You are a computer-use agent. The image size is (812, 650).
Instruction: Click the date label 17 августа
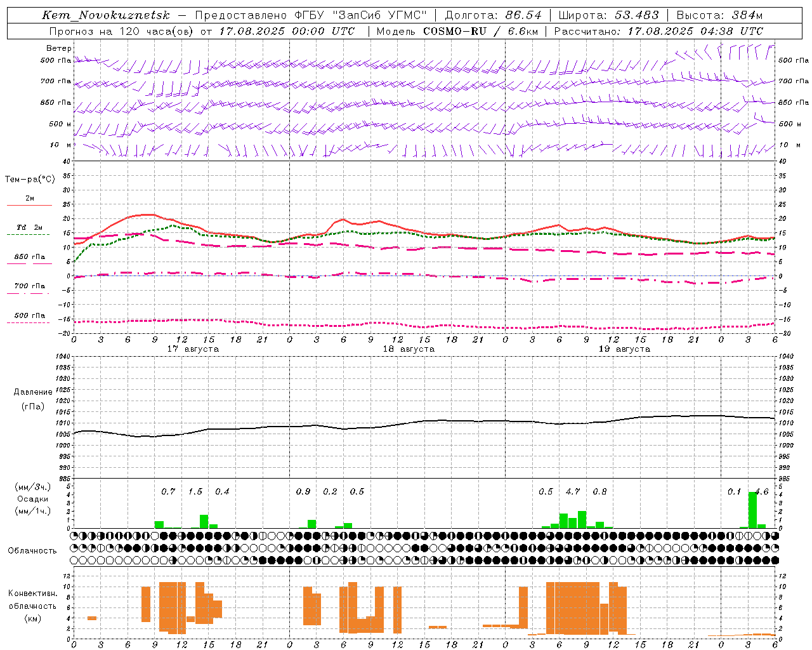193,349
